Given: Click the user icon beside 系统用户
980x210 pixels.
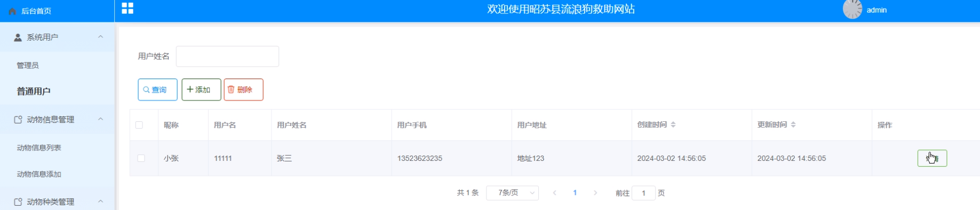Looking at the screenshot, I should point(18,37).
